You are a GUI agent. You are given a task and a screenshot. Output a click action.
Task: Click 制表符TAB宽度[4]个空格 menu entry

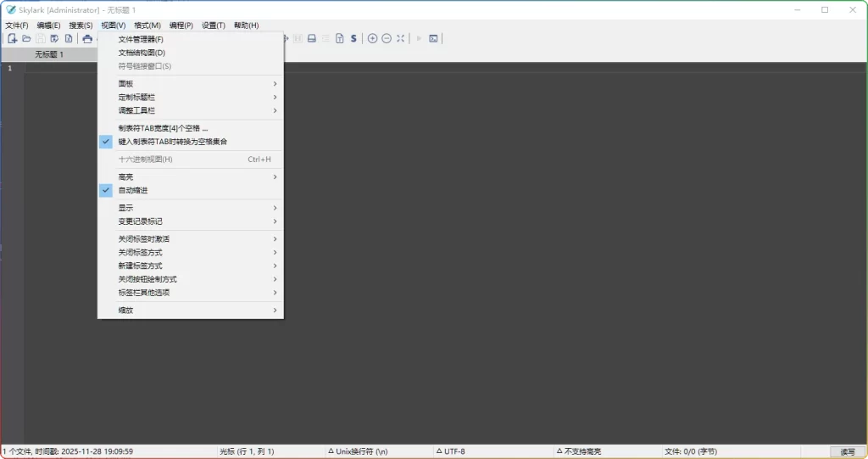[x=163, y=128]
